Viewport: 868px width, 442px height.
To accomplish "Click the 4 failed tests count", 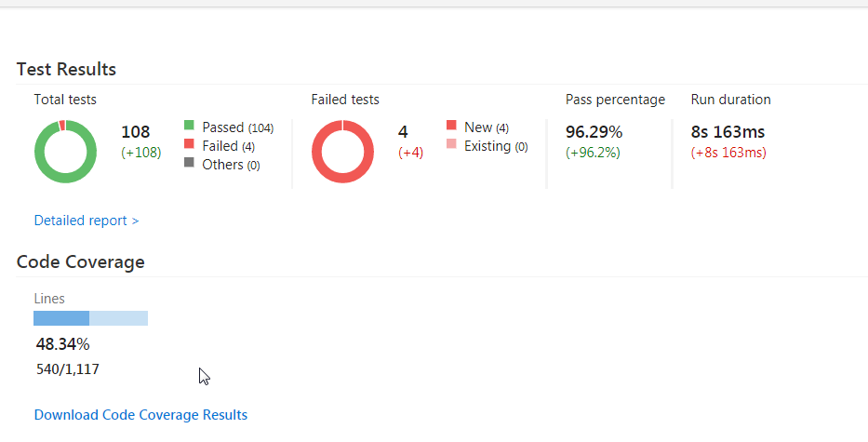I will (403, 132).
